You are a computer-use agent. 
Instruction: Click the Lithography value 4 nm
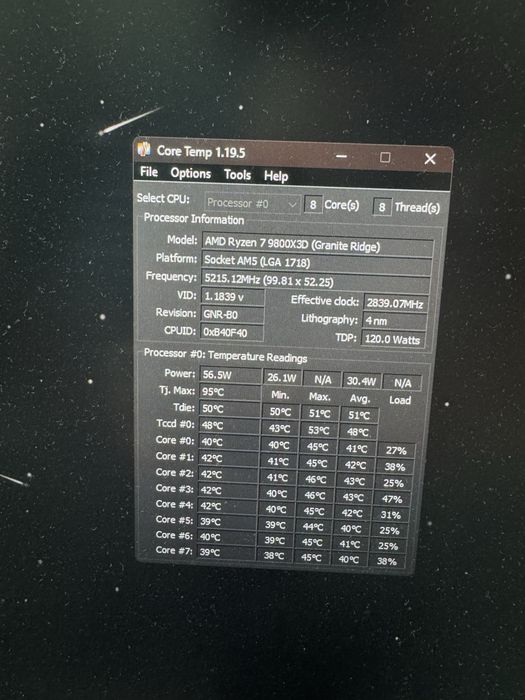point(394,321)
